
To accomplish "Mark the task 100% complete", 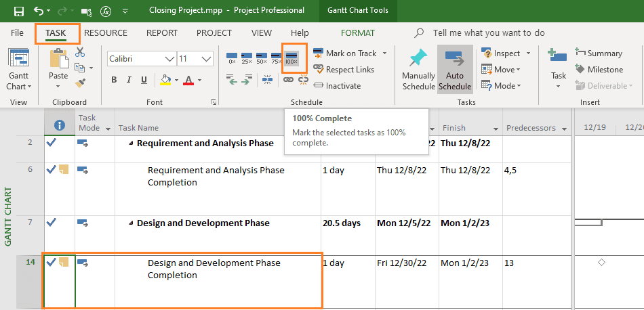I will [x=292, y=58].
